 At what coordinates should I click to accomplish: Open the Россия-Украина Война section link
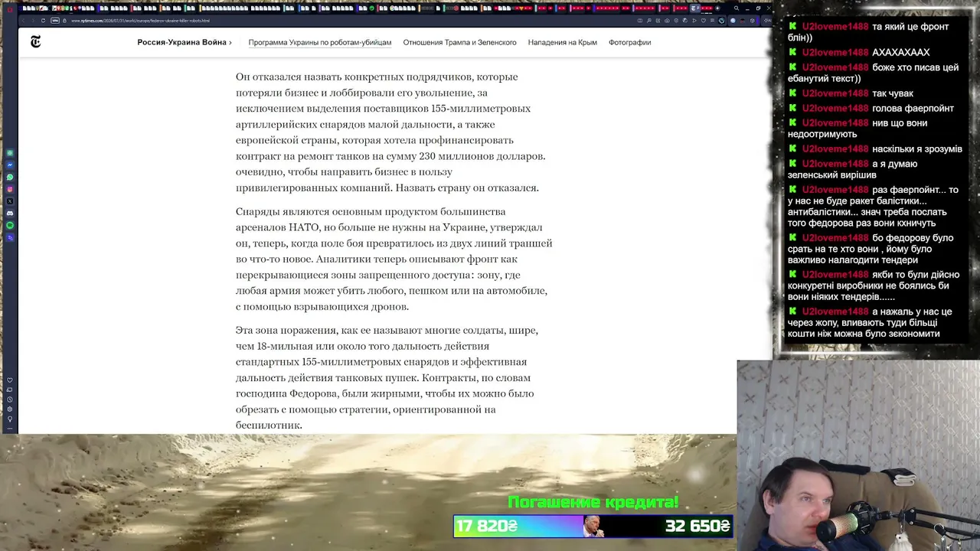185,42
